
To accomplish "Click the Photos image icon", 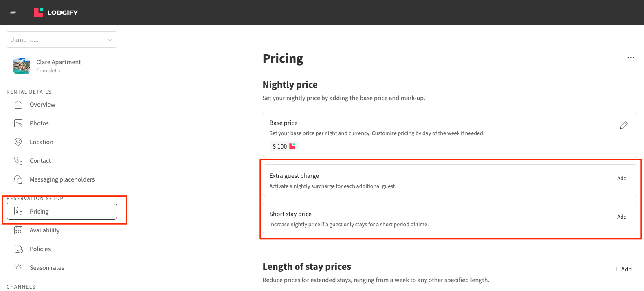I will [x=18, y=123].
